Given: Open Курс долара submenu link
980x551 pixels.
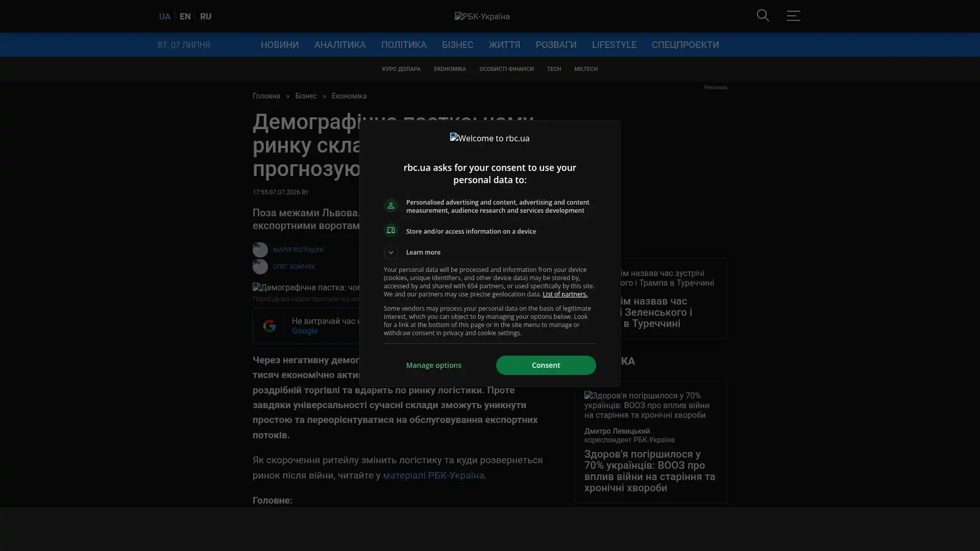Looking at the screenshot, I should tap(401, 69).
